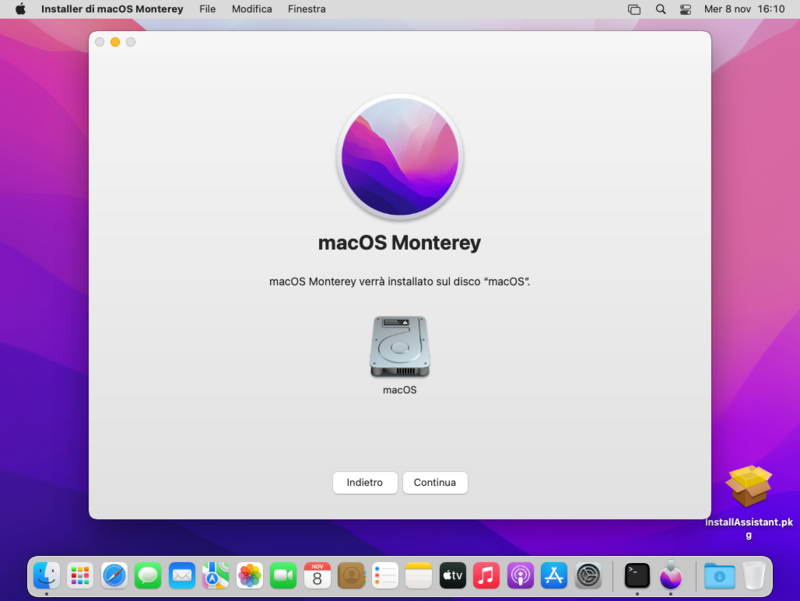Open Maps from the Dock
Screen dimensions: 800x601
(215, 575)
